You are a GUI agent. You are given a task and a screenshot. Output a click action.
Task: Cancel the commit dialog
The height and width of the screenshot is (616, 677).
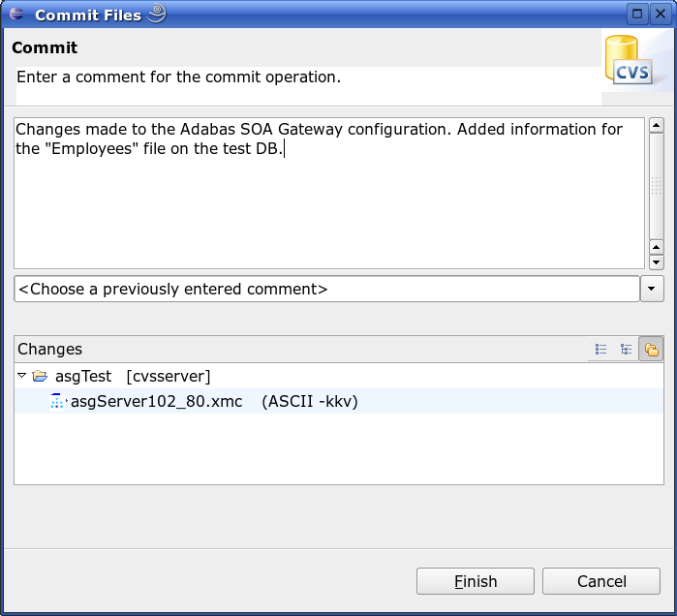pos(601,581)
